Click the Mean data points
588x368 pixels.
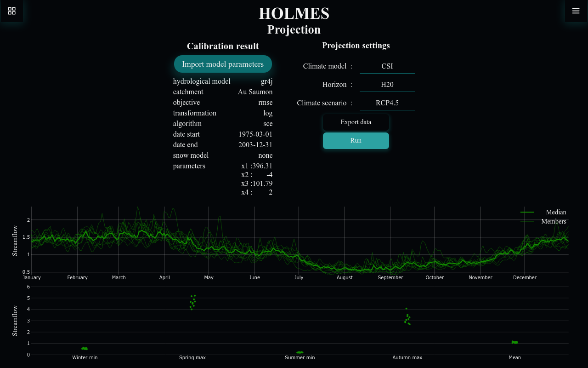514,342
